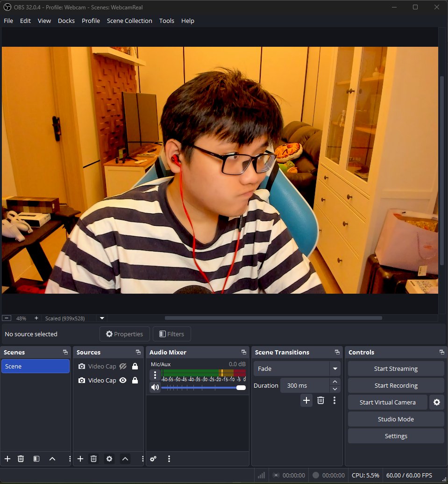Open the Tools menu
Viewport: 448px width, 484px height.
point(166,21)
